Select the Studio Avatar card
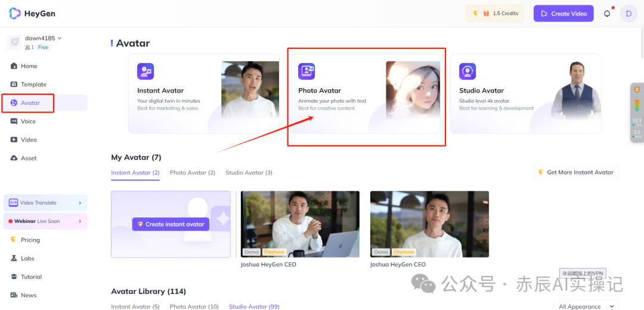Image resolution: width=644 pixels, height=310 pixels. (x=526, y=94)
